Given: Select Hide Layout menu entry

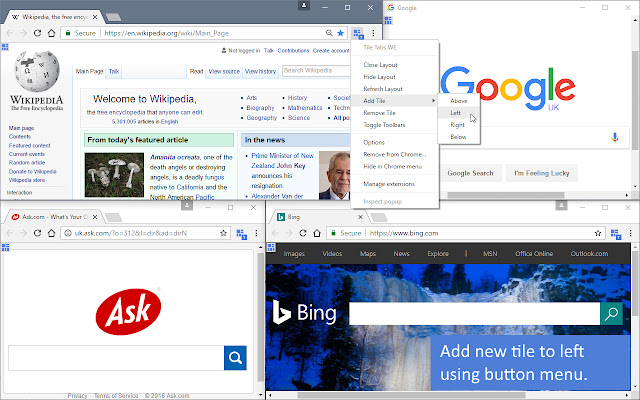Looking at the screenshot, I should click(380, 76).
